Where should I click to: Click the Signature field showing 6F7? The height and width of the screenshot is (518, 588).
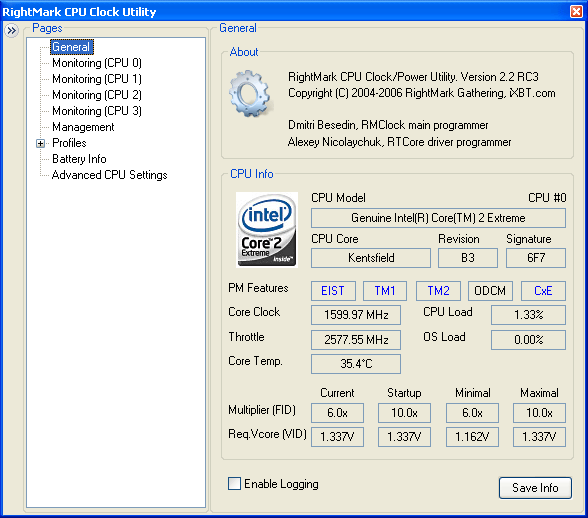pyautogui.click(x=536, y=258)
